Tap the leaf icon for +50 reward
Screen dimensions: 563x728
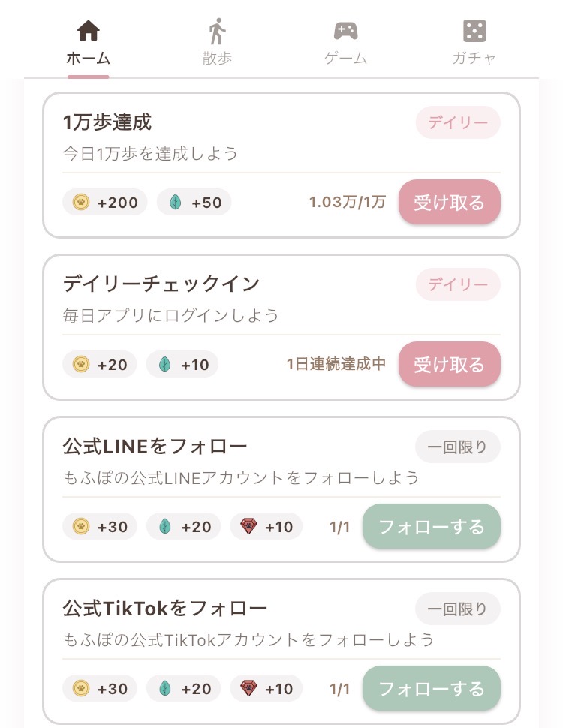tap(175, 202)
